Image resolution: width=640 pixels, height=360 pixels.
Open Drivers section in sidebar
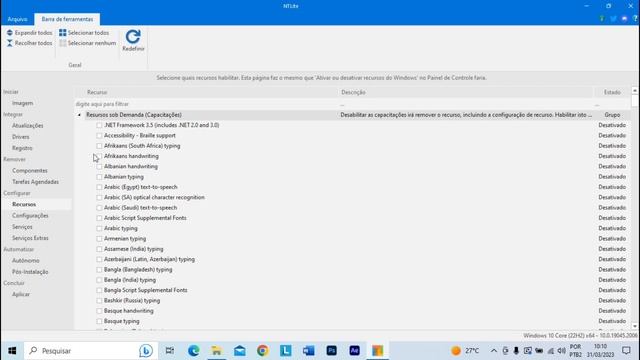(20, 137)
